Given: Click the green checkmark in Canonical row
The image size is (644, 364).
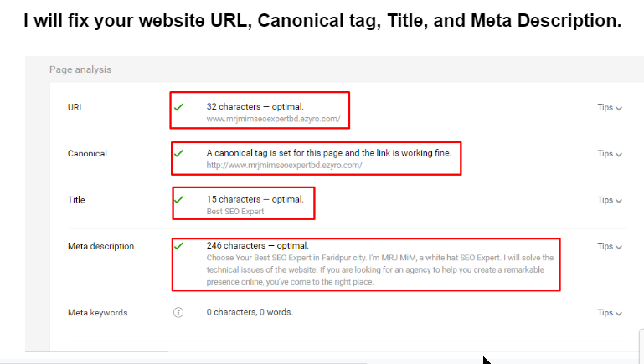Looking at the screenshot, I should pyautogui.click(x=178, y=153).
